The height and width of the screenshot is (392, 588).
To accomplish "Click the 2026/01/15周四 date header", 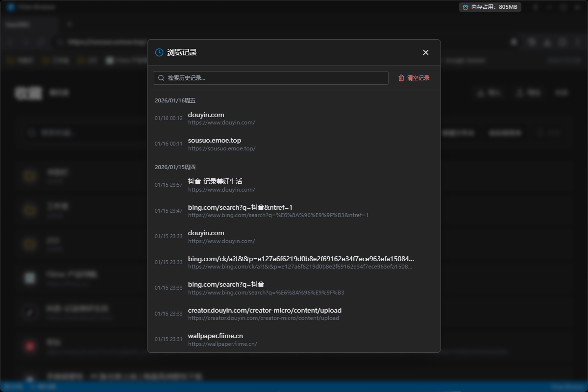I will tap(175, 167).
